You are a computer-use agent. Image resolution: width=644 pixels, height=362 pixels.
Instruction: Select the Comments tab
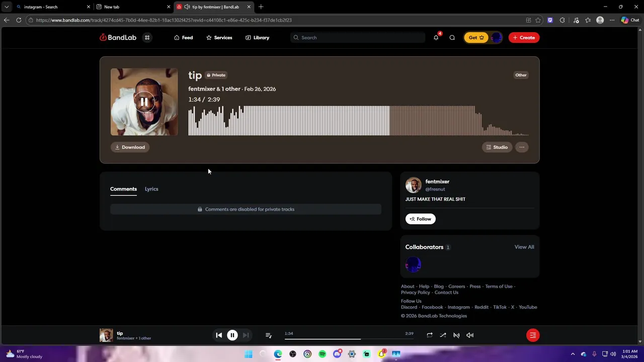coord(123,189)
